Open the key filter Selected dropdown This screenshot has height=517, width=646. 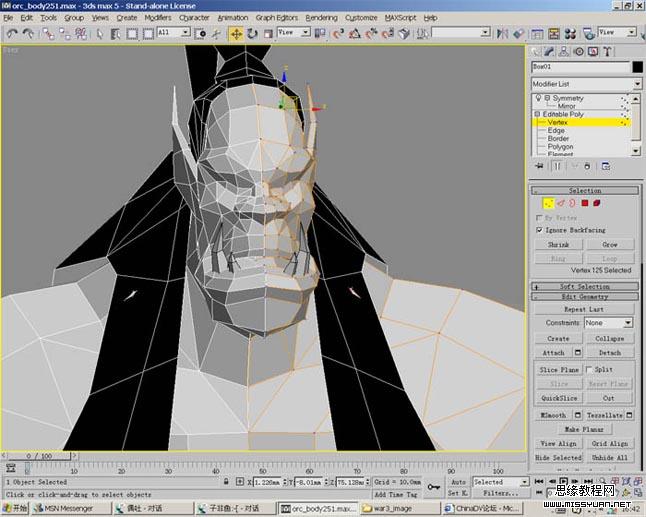point(501,482)
